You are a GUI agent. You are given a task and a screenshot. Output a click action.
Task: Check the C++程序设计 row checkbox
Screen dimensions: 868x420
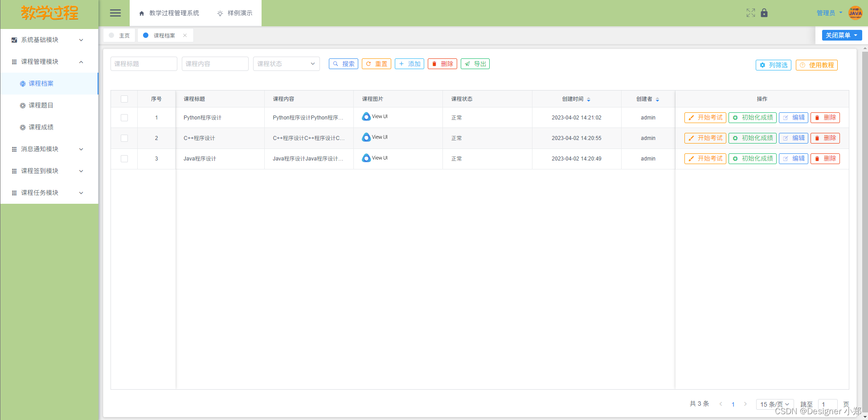124,138
